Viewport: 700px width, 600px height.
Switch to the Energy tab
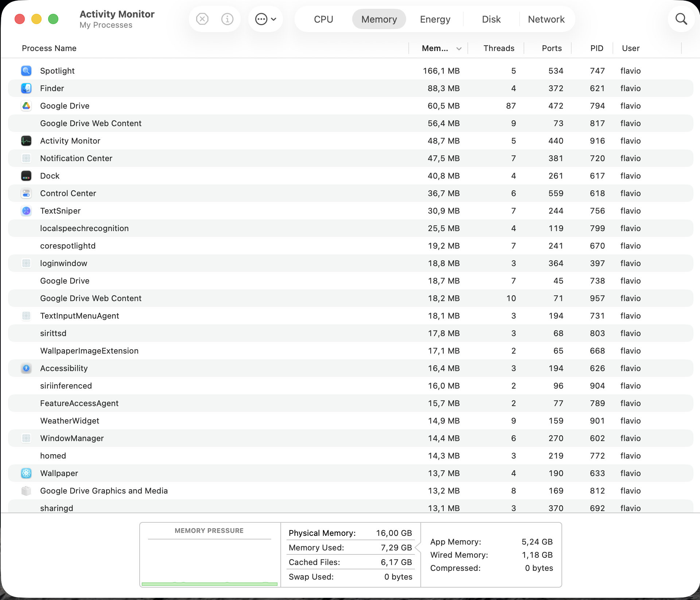point(435,19)
